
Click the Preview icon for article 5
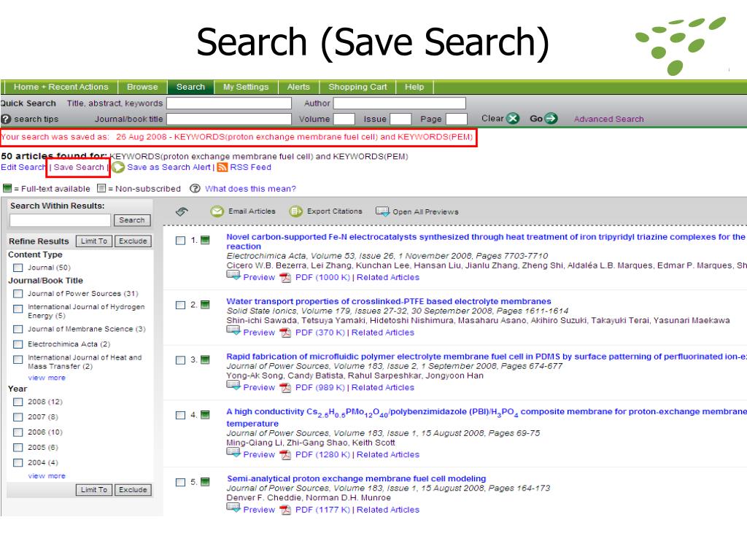(233, 507)
